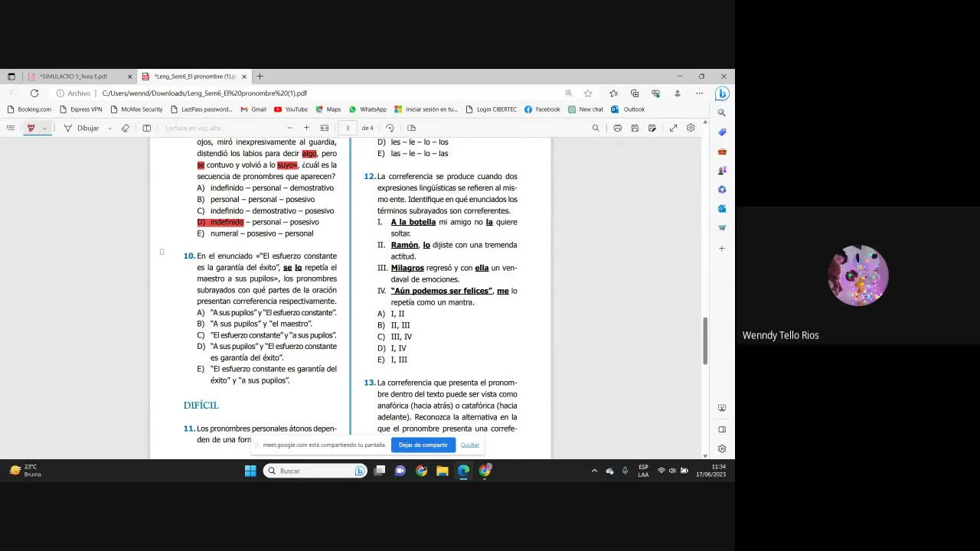Viewport: 980px width, 551px height.
Task: Print the PDF document
Action: (617, 128)
